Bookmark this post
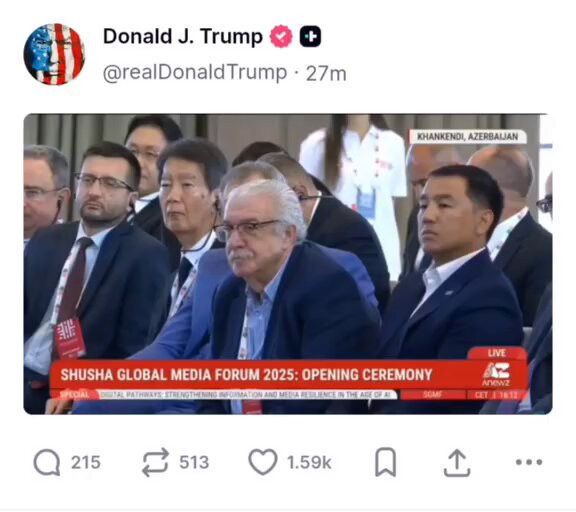Image resolution: width=576 pixels, height=512 pixels. 385,462
